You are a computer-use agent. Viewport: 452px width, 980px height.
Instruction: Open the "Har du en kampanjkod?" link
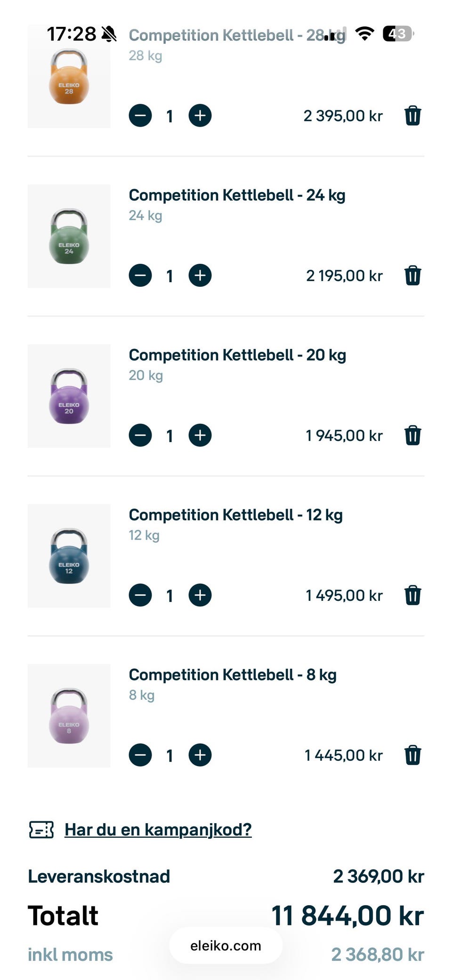[158, 830]
